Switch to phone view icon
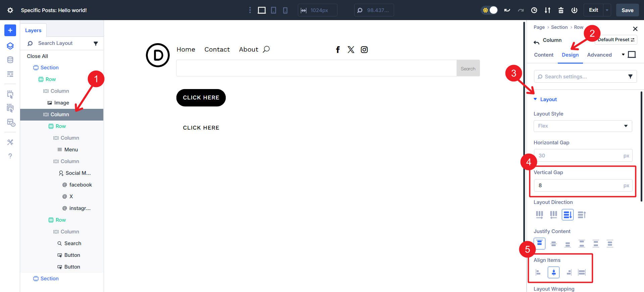Screen dimensions: 644x292 coord(285,10)
